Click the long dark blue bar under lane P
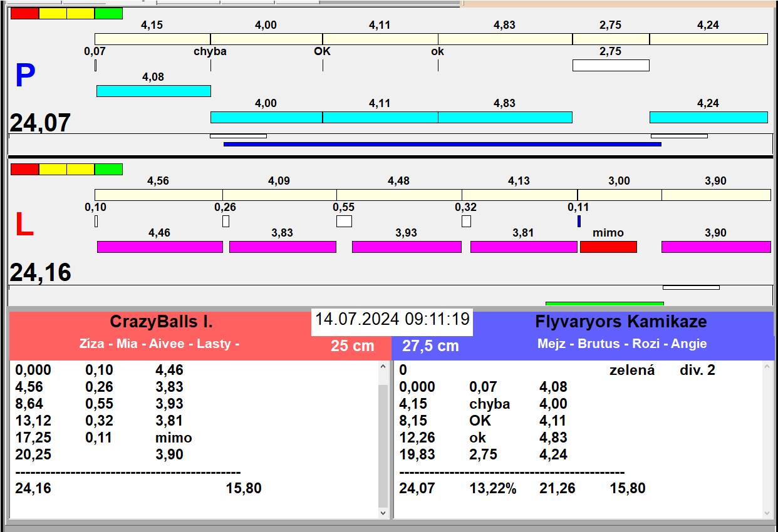Screen dimensions: 778x532 442,144
